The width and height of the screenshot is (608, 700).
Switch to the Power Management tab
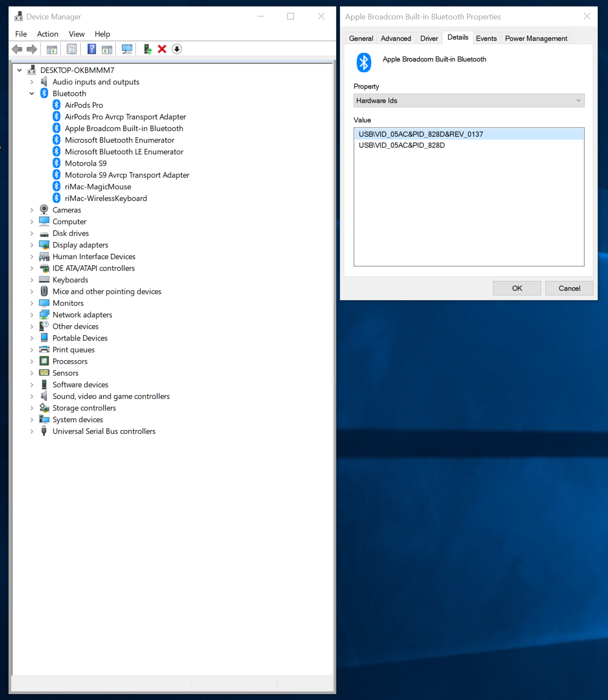pyautogui.click(x=536, y=38)
